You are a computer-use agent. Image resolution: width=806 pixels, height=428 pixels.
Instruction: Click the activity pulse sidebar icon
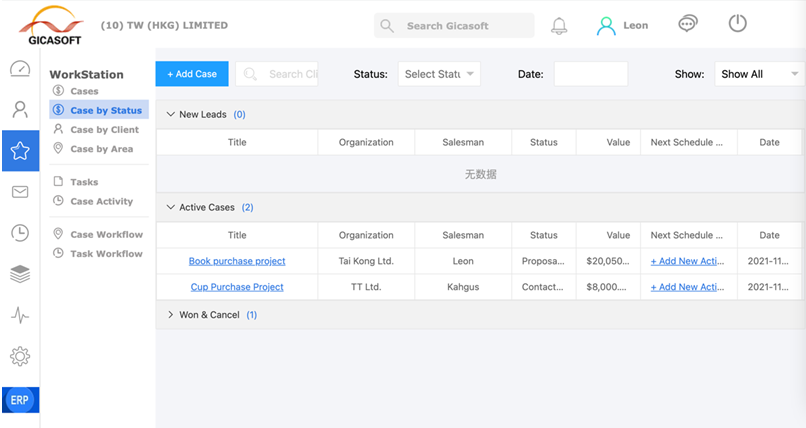point(20,315)
